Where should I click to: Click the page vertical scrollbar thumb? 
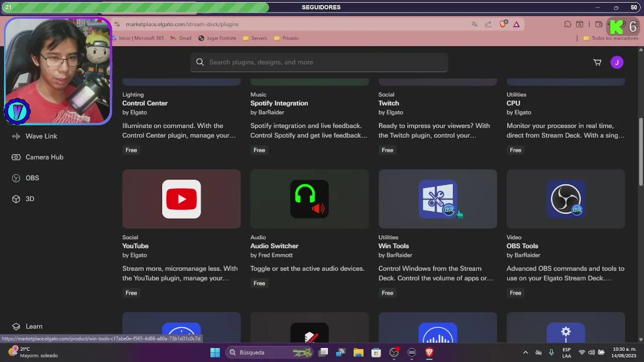640,151
